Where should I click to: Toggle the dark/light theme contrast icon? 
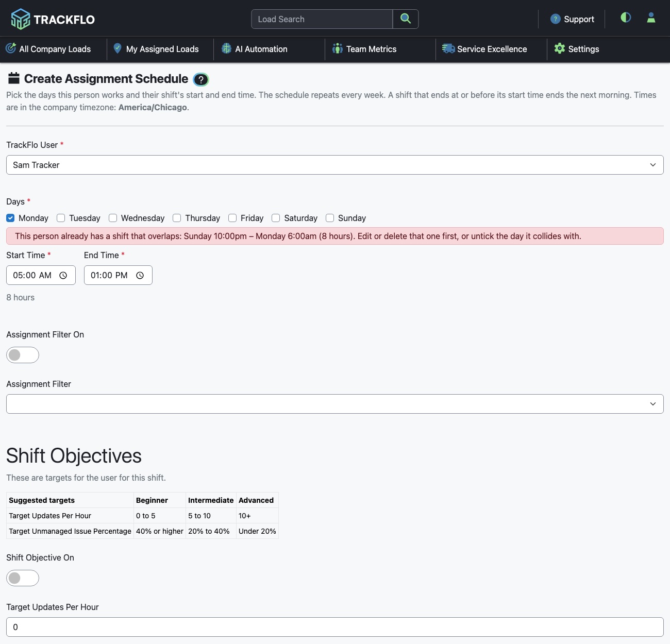[626, 18]
